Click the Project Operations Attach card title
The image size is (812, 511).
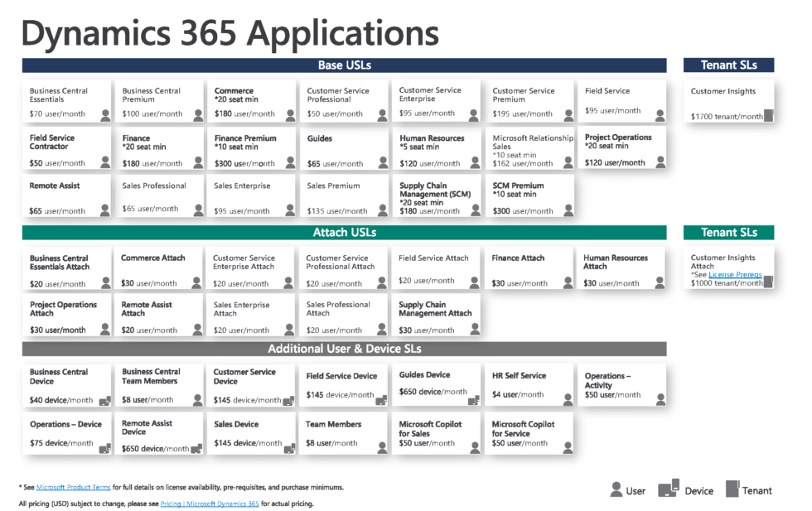[63, 309]
